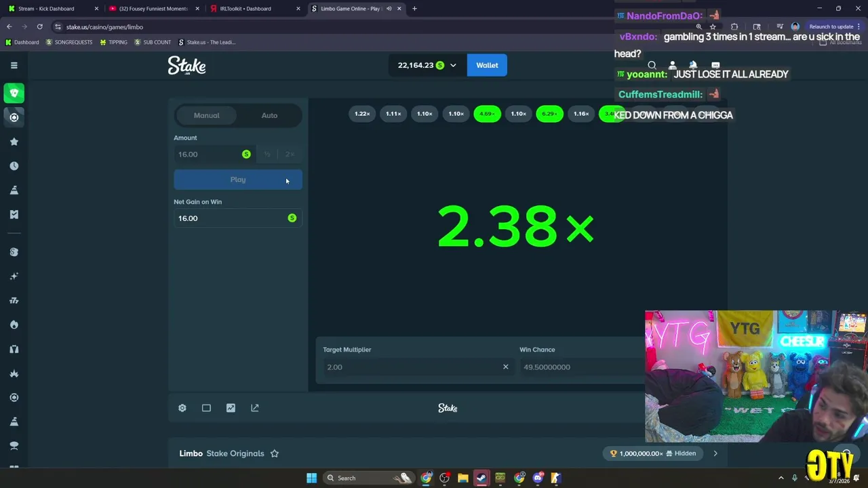Switch to Auto betting mode

(x=269, y=115)
